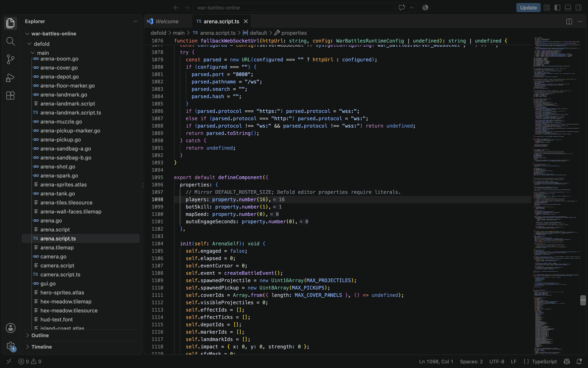Click the Update button
The width and height of the screenshot is (588, 368).
click(x=528, y=8)
